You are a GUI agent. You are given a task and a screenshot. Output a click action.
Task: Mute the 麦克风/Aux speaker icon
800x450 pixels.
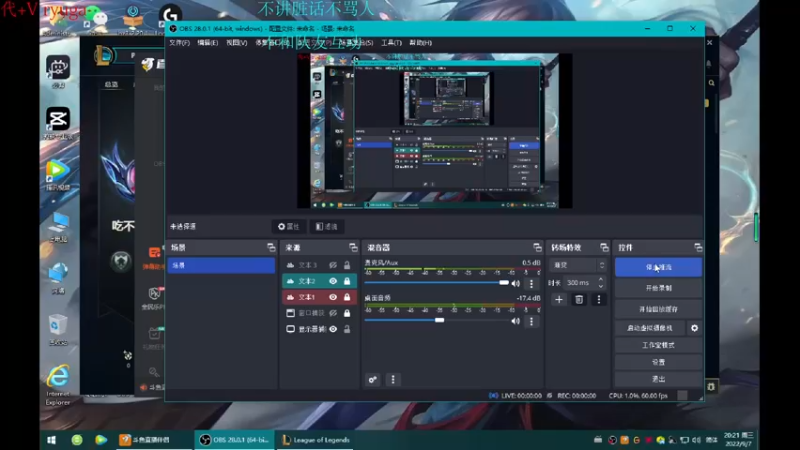(516, 283)
